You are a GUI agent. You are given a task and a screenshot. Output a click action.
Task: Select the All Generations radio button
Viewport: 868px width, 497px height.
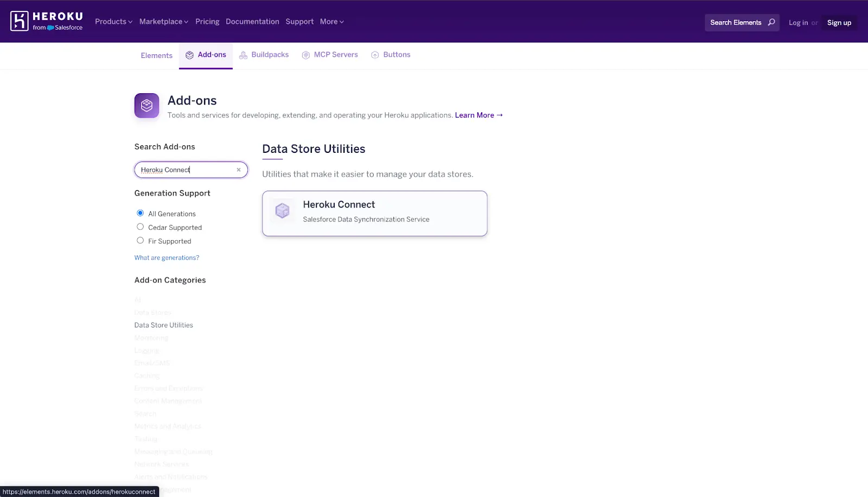coord(140,213)
